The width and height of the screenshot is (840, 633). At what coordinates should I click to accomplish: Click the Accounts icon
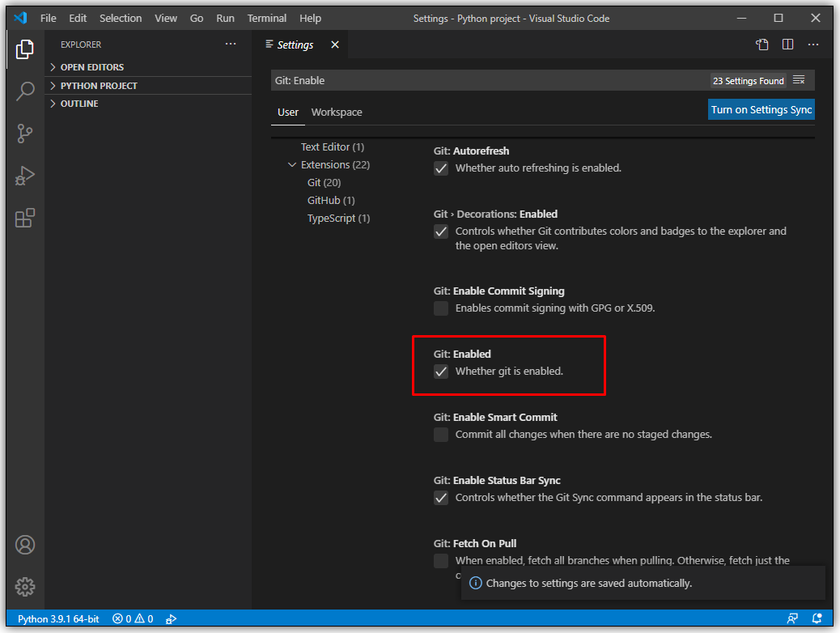(x=25, y=544)
